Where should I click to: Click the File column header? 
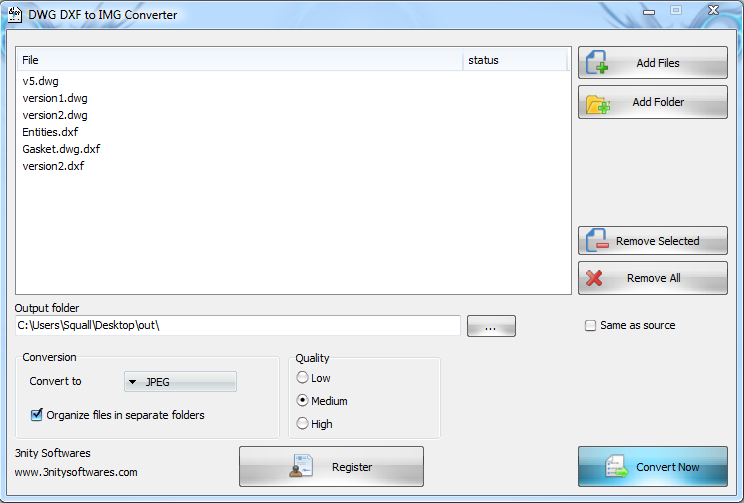point(240,60)
